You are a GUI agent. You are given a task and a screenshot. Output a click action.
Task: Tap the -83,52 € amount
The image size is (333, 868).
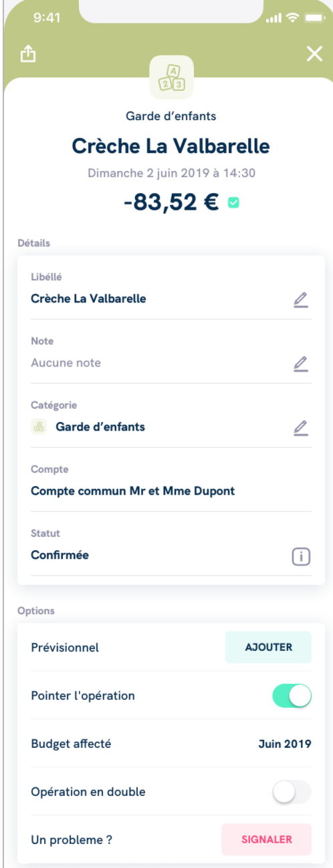[172, 203]
